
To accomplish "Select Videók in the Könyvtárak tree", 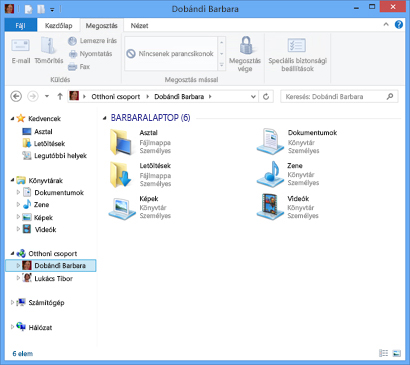I will [x=39, y=229].
